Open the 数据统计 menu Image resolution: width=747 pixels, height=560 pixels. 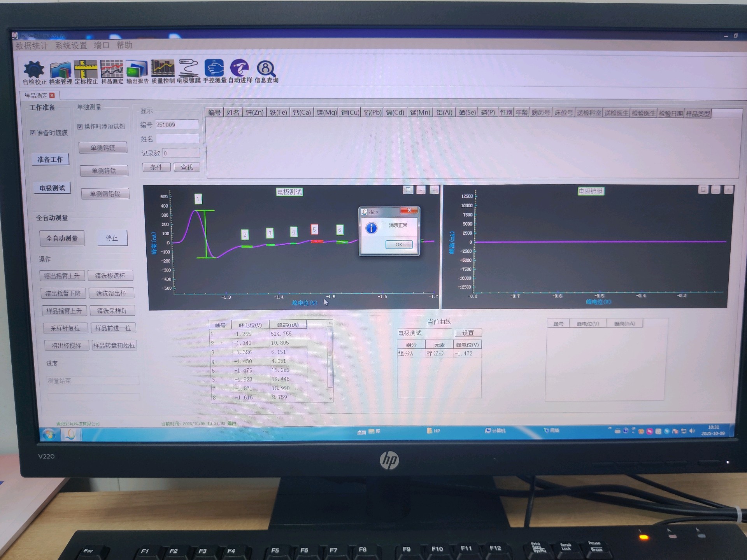pos(32,46)
